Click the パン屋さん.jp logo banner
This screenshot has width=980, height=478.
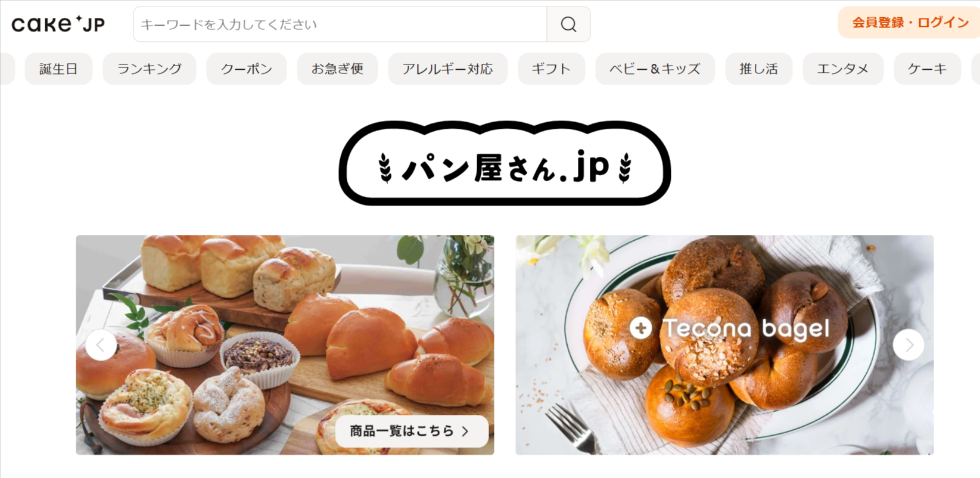coord(505,163)
